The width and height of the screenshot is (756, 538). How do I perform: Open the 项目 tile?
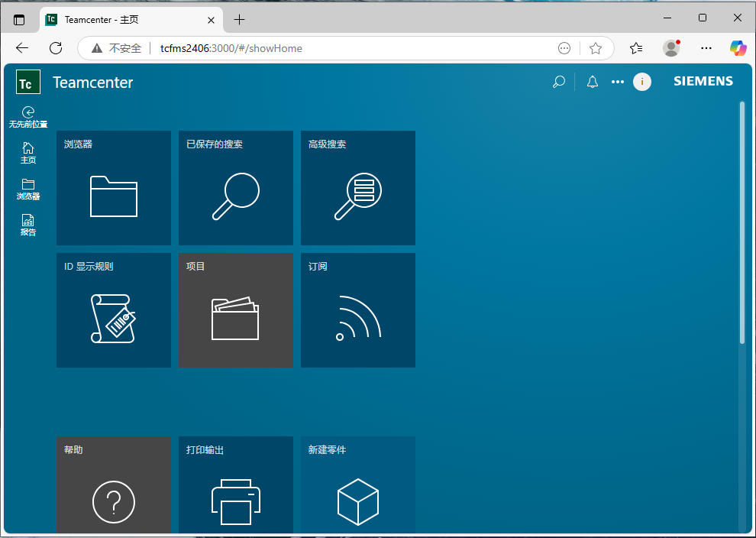click(236, 310)
